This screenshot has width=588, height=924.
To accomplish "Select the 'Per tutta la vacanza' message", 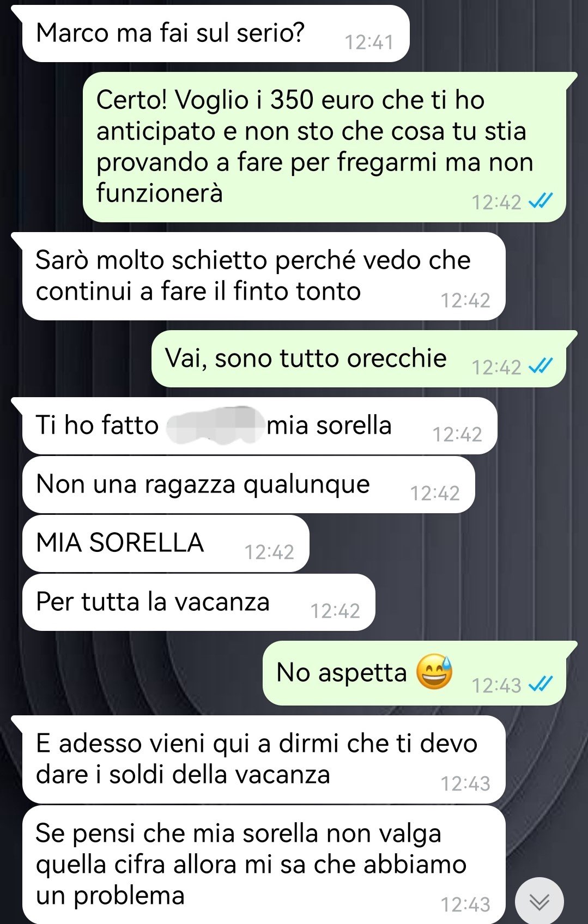I will [x=199, y=602].
